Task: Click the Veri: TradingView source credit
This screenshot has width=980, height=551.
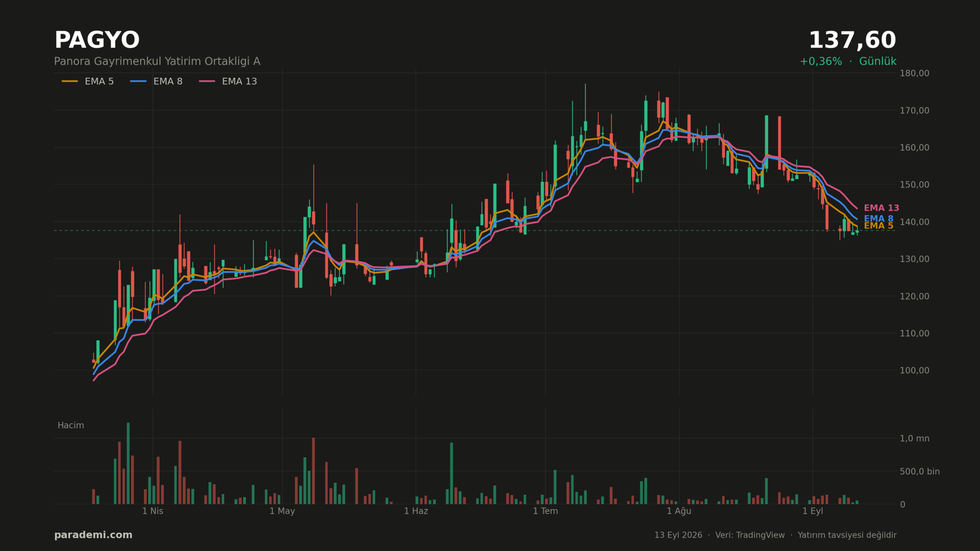Action: [750, 535]
